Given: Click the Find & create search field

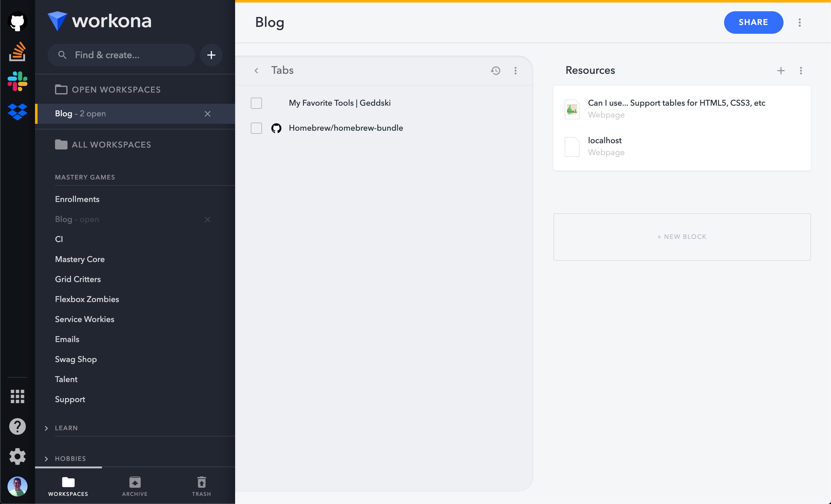Looking at the screenshot, I should (121, 55).
